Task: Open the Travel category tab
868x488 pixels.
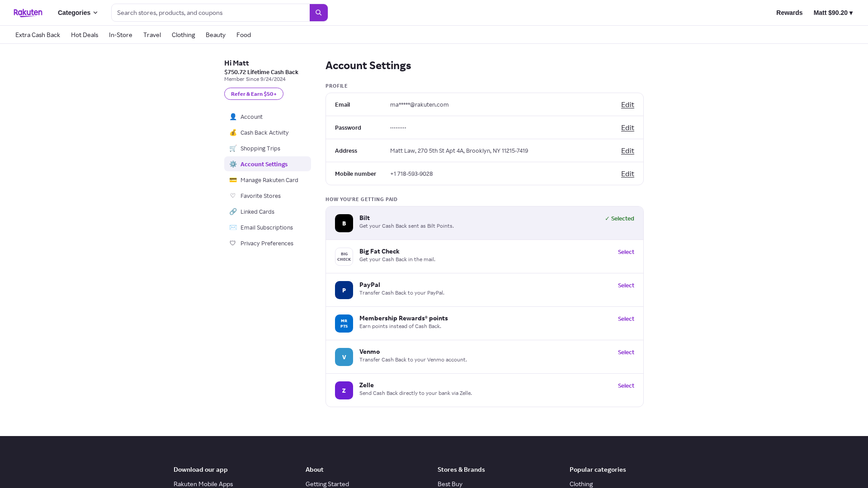Action: (152, 35)
